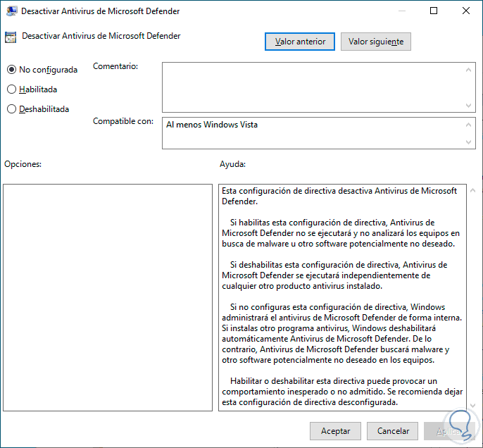Click the paragraph 'Habilitar o deshabilitar esta directiva'

[342, 392]
